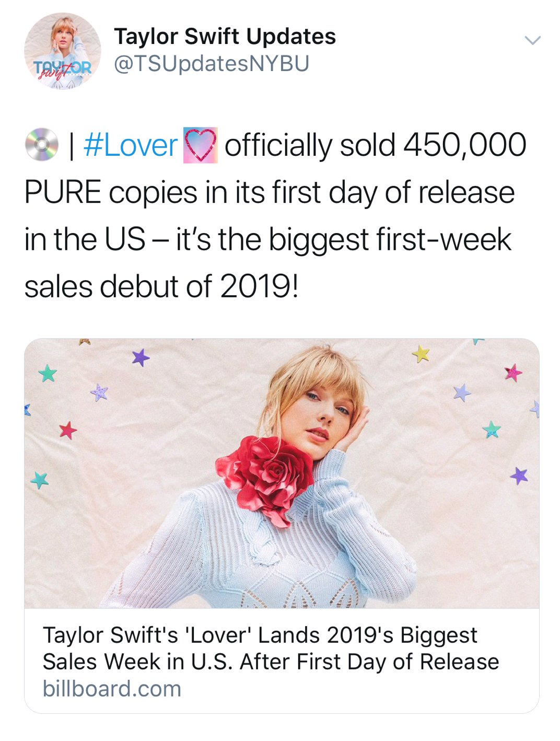Click the "Taylor Swift Updates" display name
The height and width of the screenshot is (741, 560).
coord(225,37)
